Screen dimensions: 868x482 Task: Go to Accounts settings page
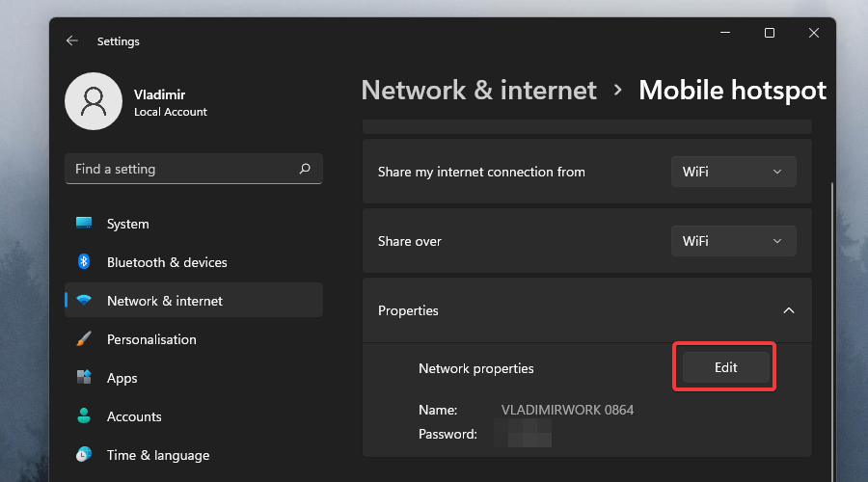point(134,416)
